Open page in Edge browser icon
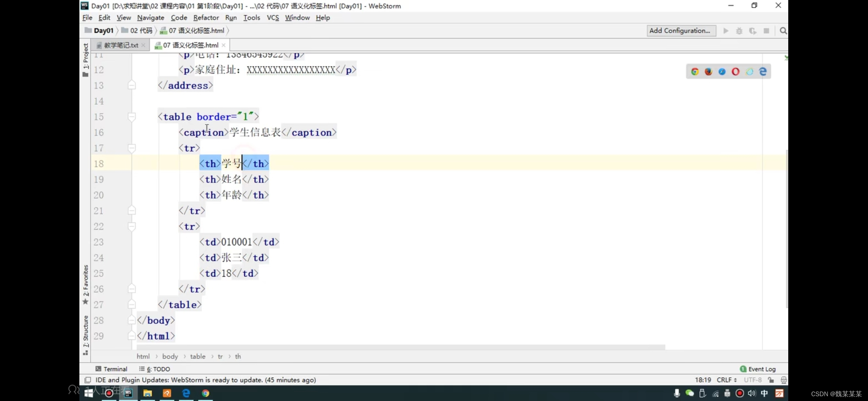Viewport: 868px width, 401px height. (x=763, y=72)
